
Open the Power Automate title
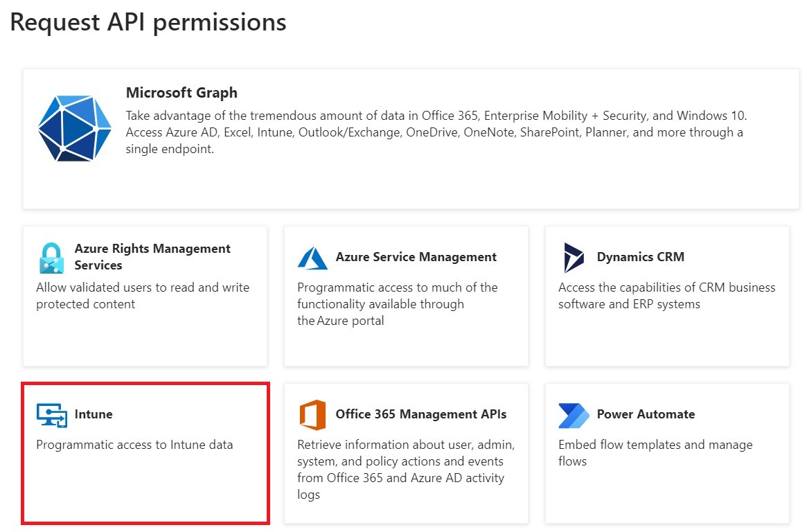(x=646, y=414)
